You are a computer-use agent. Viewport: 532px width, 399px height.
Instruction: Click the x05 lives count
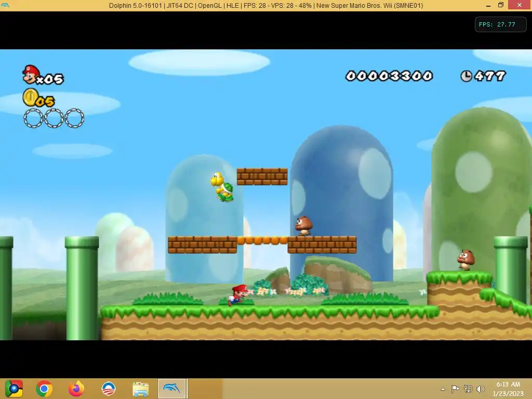click(50, 79)
